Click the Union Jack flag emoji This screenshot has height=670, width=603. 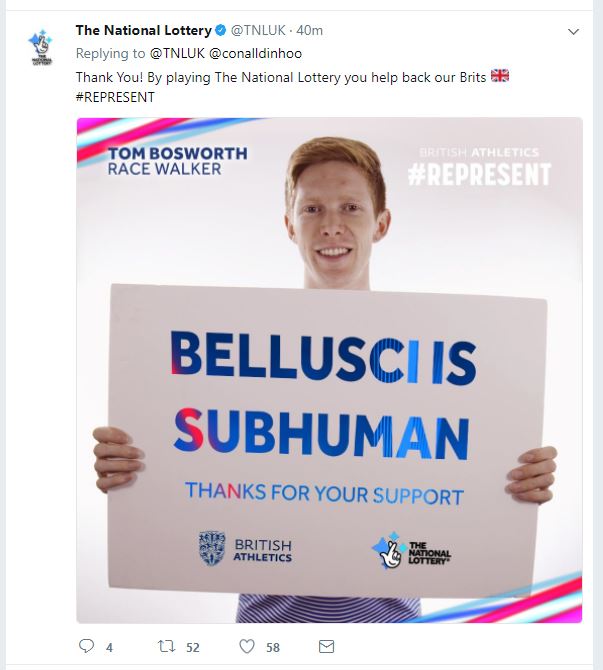pyautogui.click(x=500, y=76)
